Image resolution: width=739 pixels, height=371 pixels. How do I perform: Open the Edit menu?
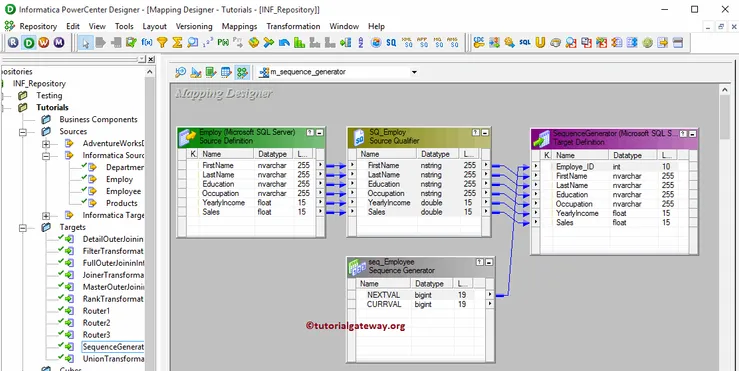pyautogui.click(x=73, y=26)
